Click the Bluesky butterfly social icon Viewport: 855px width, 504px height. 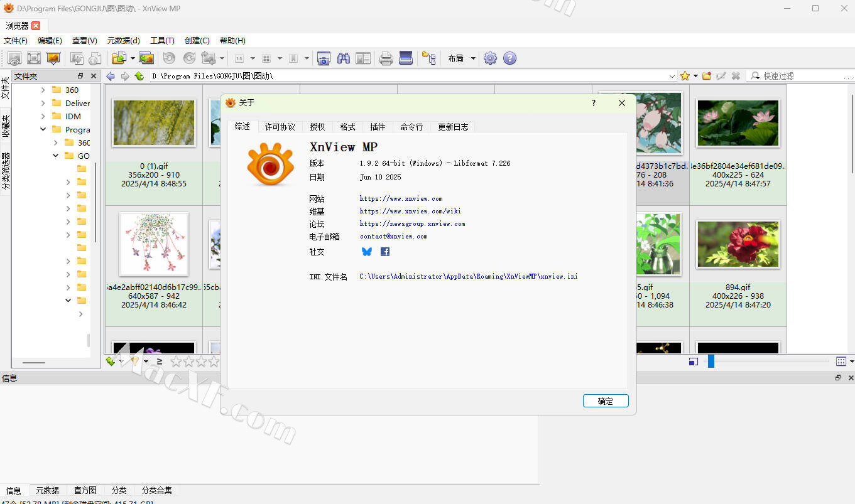[x=367, y=251]
